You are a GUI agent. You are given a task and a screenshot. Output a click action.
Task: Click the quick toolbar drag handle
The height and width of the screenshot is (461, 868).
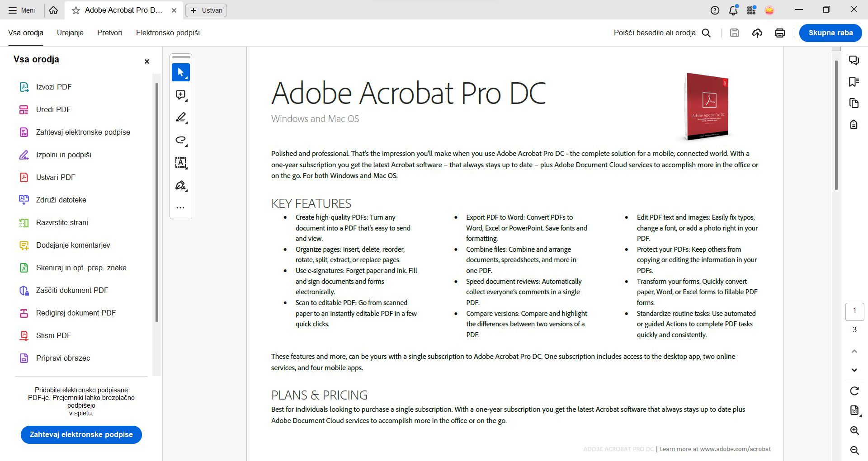(181, 57)
